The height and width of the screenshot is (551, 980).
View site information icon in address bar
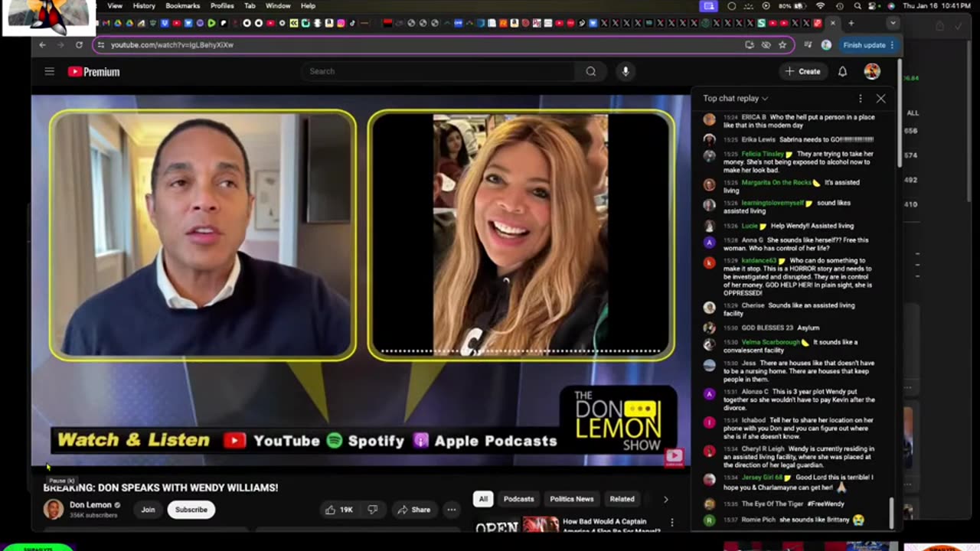click(100, 45)
